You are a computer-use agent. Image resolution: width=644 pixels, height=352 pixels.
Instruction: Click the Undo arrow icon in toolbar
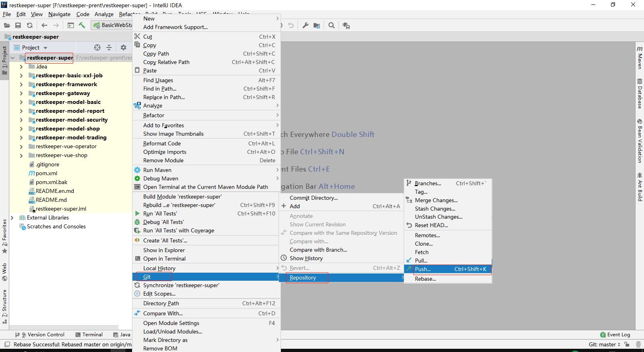[x=291, y=25]
